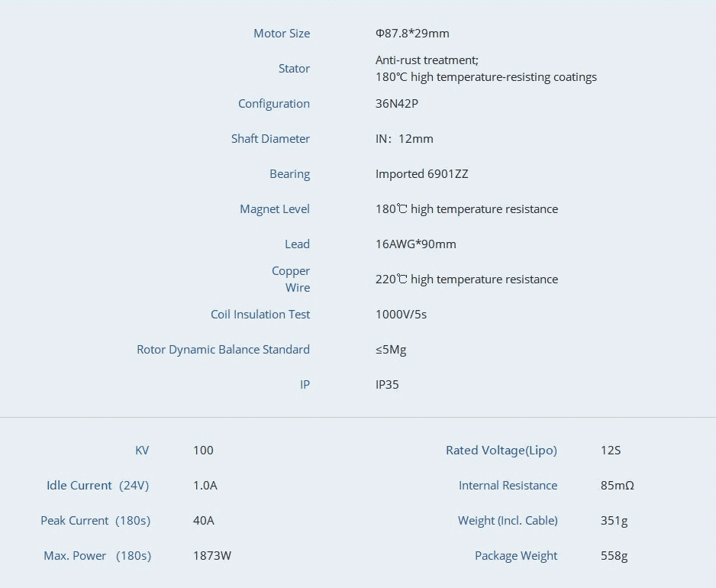Select the Imported 6901ZZ bearing value

(x=422, y=174)
